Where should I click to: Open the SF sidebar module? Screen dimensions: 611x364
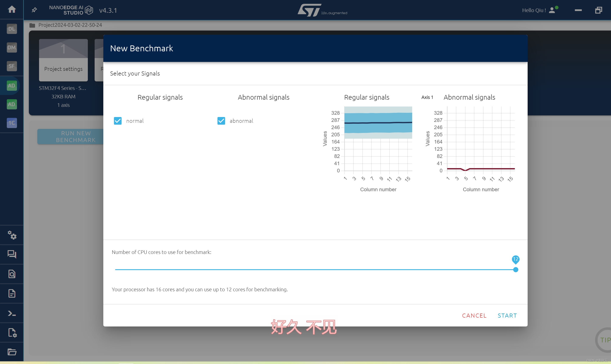coord(11,66)
